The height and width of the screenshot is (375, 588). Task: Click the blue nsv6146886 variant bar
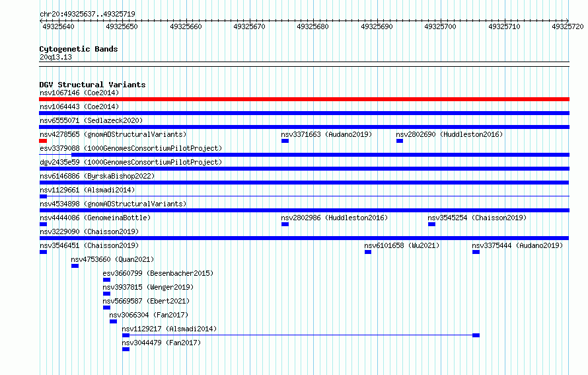(x=304, y=183)
